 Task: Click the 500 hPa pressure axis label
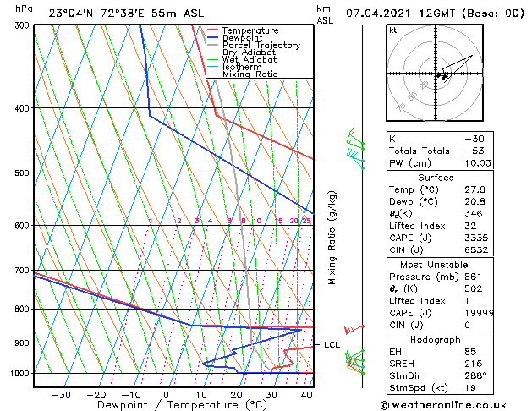19,173
